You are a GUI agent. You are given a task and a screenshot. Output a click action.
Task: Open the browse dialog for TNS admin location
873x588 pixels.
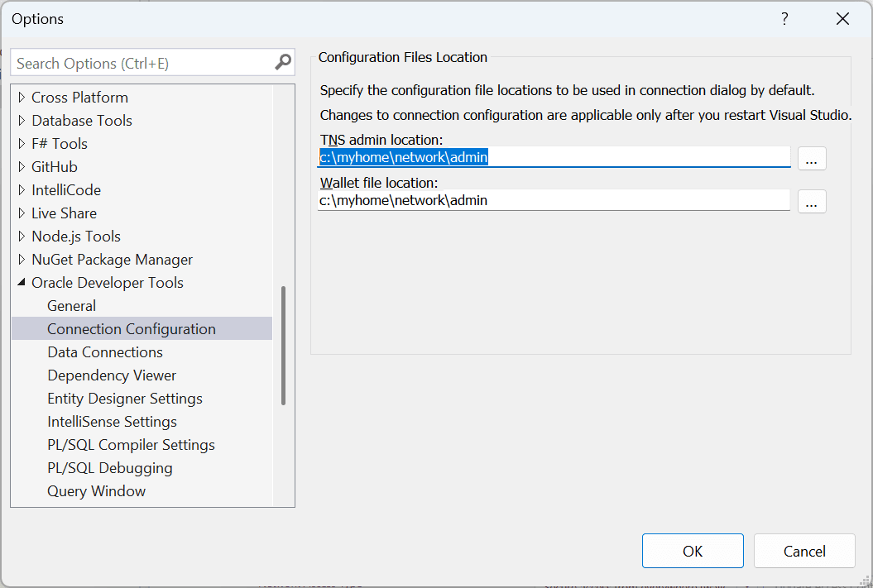812,158
